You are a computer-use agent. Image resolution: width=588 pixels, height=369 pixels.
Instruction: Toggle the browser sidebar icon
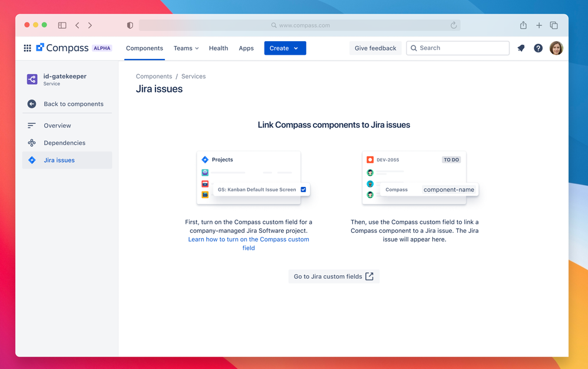coord(62,25)
